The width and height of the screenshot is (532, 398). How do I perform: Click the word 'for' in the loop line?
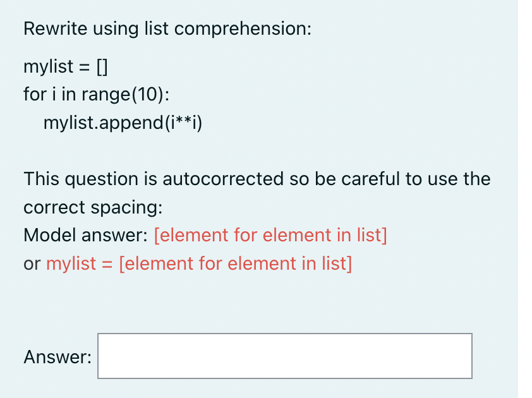[x=35, y=94]
